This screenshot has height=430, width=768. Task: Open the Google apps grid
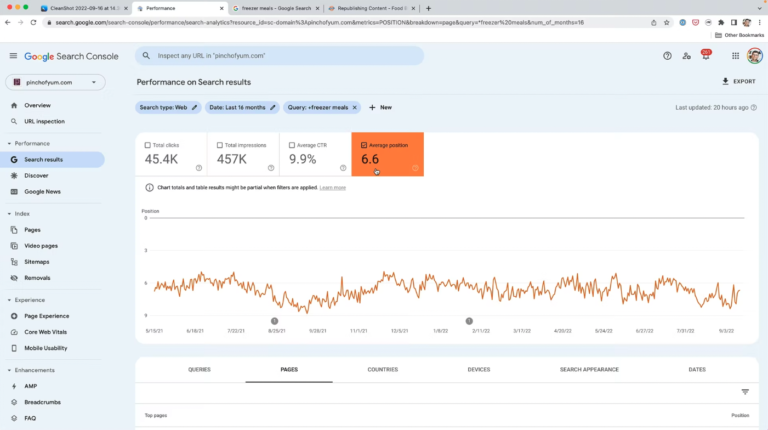click(x=735, y=56)
